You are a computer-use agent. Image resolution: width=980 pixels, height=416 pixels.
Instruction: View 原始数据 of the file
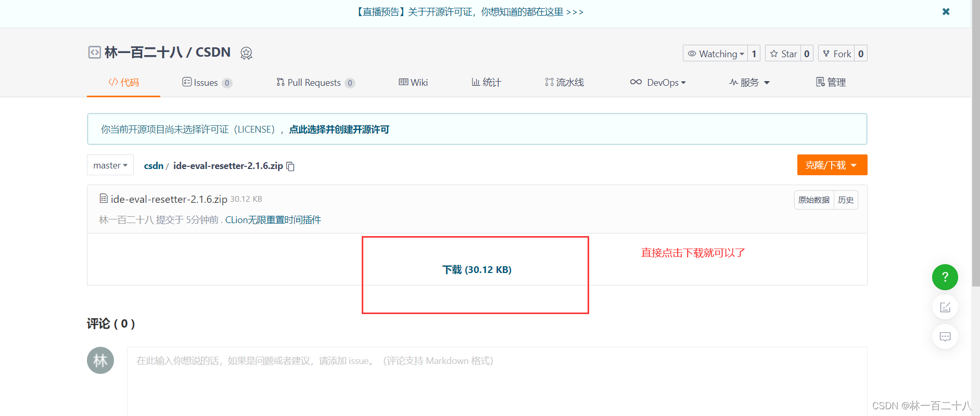coord(814,200)
